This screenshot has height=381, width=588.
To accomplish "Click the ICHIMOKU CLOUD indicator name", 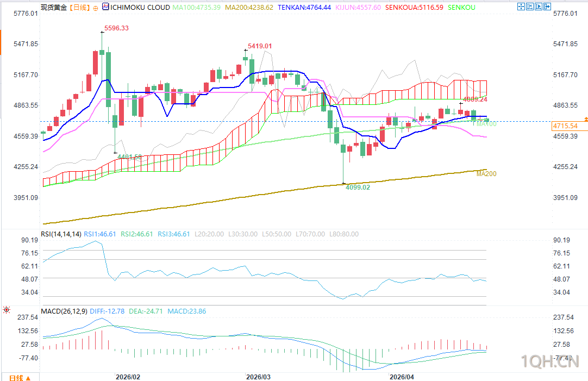I will (140, 8).
